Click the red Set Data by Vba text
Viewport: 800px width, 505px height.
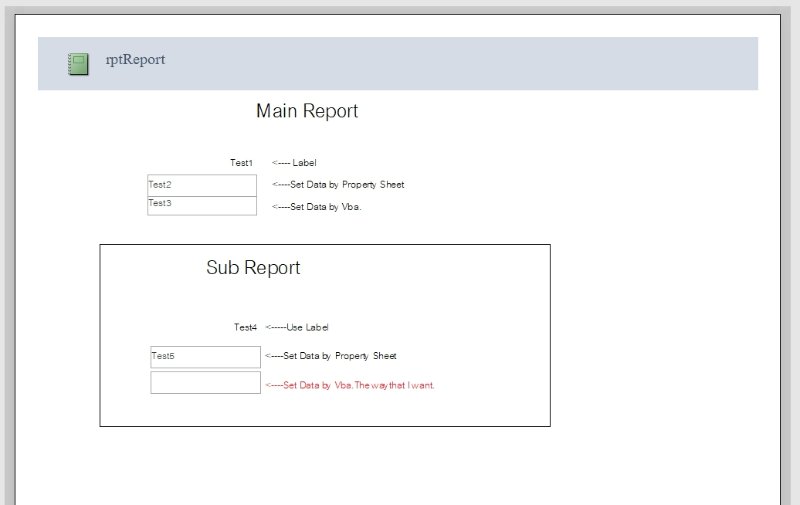(x=349, y=385)
